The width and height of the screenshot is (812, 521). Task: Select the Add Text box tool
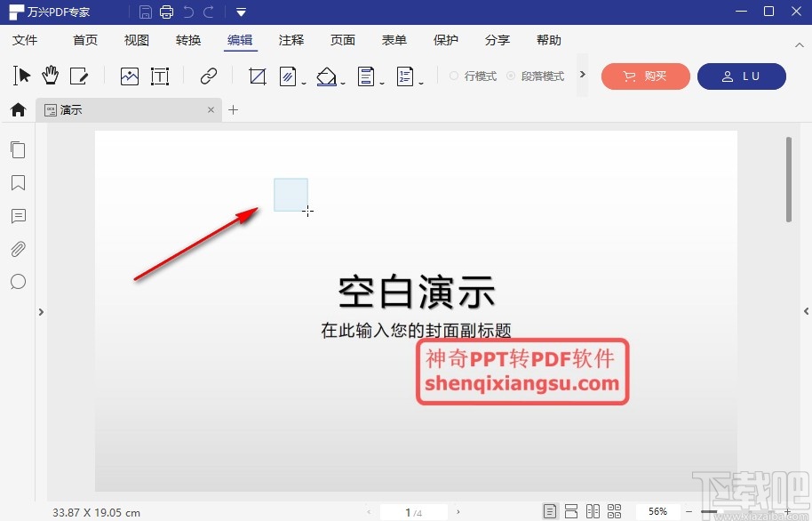pos(160,76)
